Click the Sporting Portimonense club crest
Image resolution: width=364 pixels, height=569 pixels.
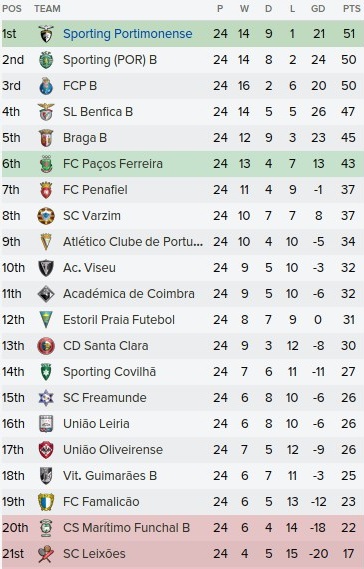coord(46,34)
